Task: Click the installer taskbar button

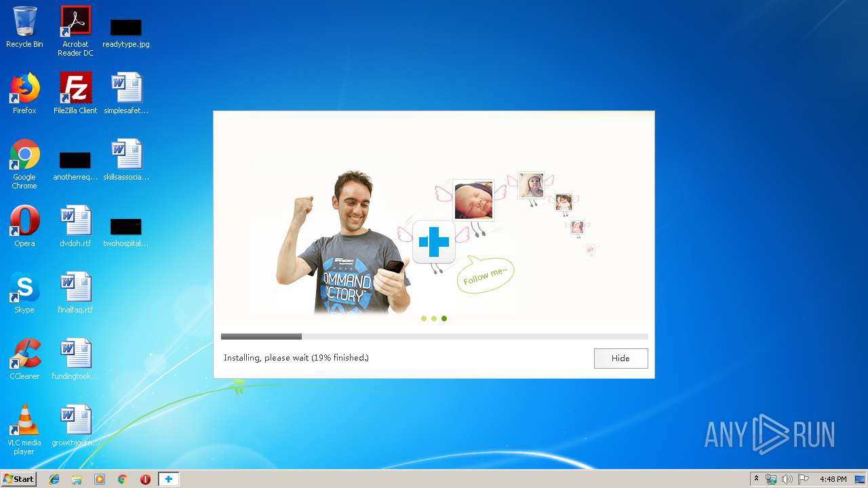Action: [x=169, y=479]
